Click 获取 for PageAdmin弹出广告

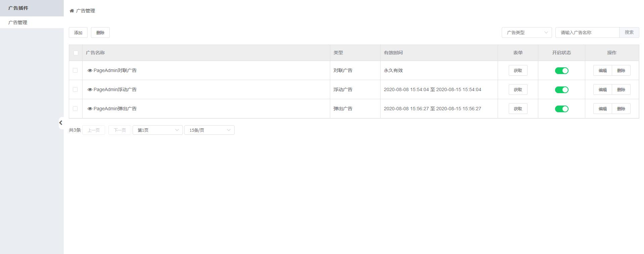[x=518, y=109]
